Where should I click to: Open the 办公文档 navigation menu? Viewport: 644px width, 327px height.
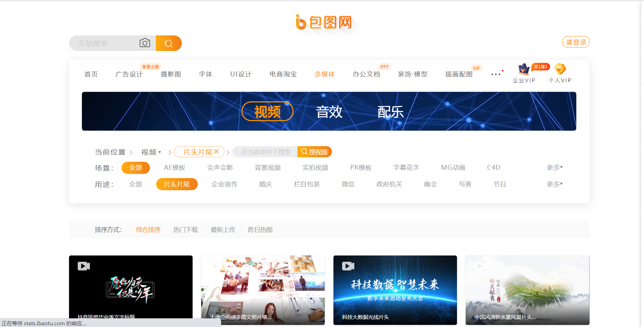coord(366,74)
